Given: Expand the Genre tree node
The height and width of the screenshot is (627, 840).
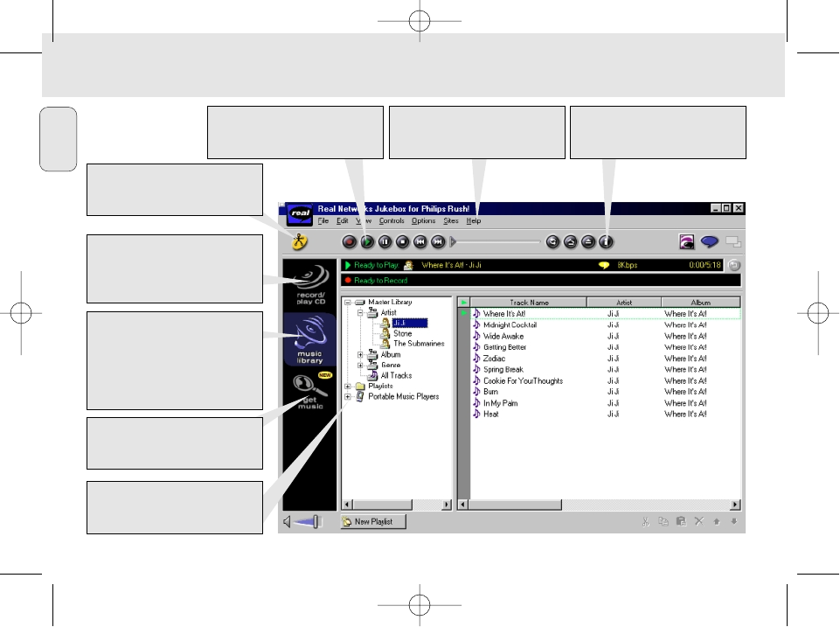Looking at the screenshot, I should click(x=360, y=365).
